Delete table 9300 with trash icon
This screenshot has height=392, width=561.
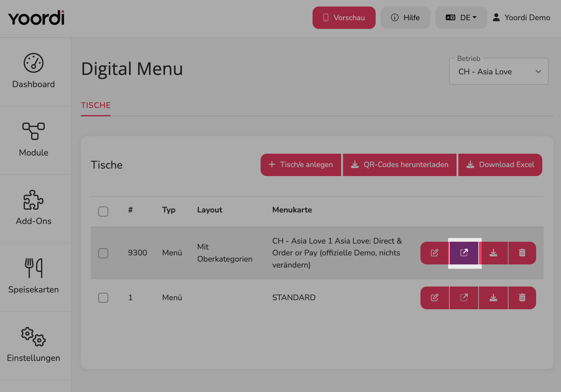click(522, 253)
